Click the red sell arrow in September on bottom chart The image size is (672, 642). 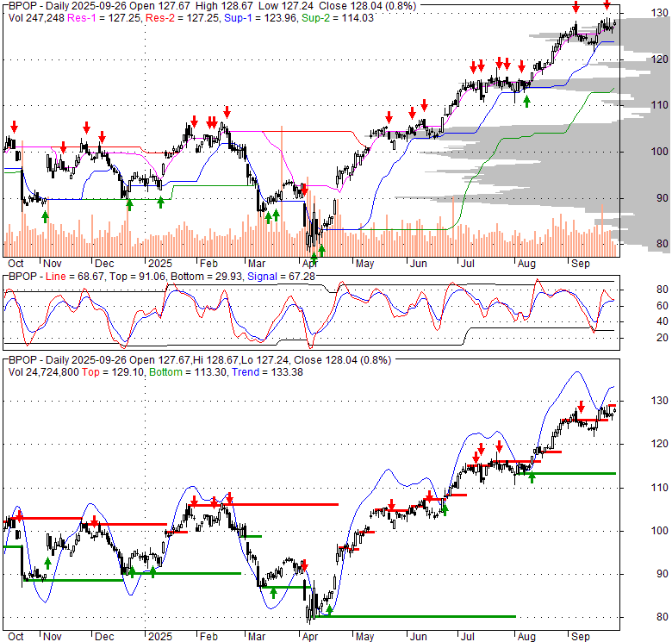[x=581, y=406]
